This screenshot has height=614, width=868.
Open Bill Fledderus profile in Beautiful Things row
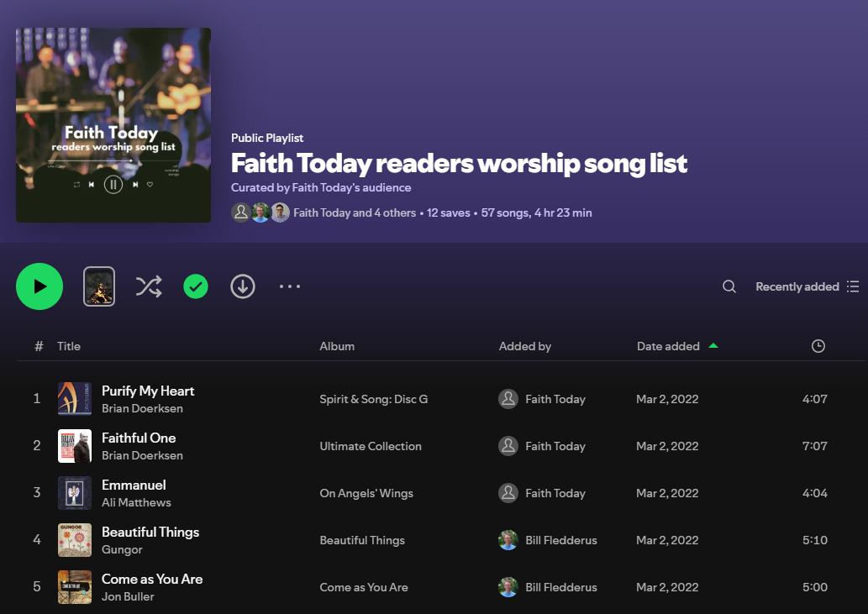click(x=561, y=540)
